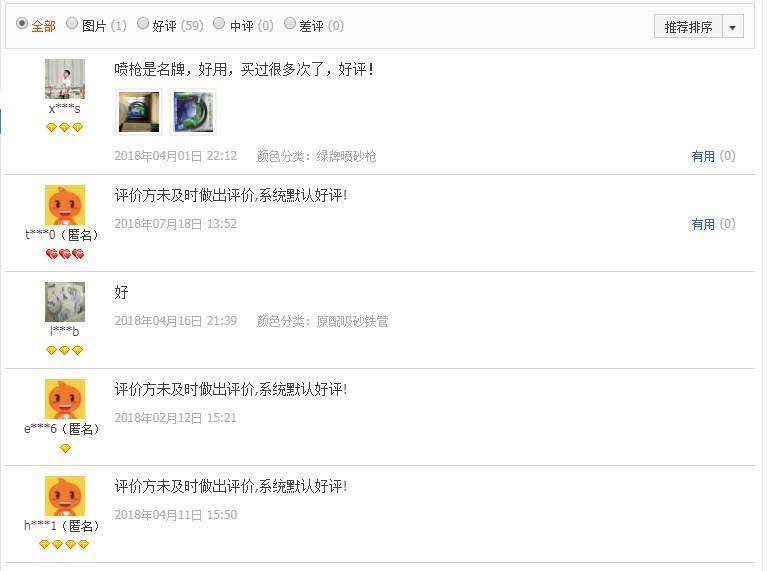This screenshot has height=571, width=768.
Task: Open avatar of reviewer x***s
Action: coord(65,79)
